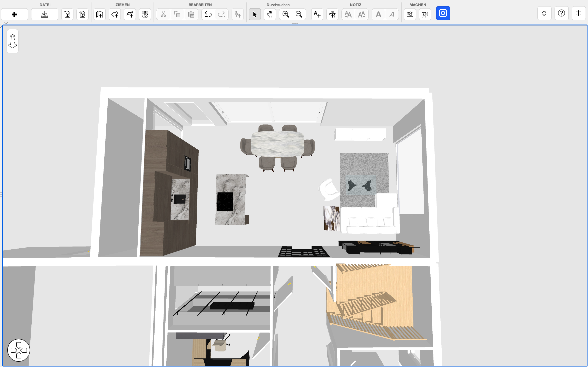Click the round navigation pad control
588x367 pixels.
pos(19,350)
